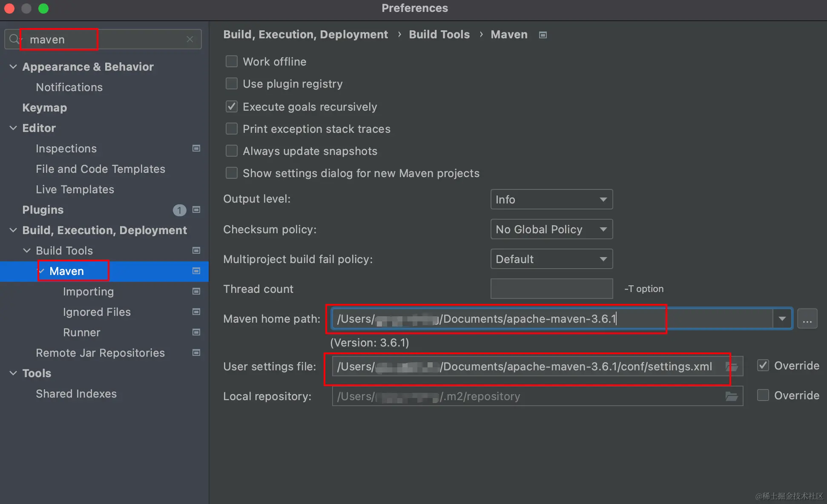Click the ... browse button for Maven home
The width and height of the screenshot is (827, 504).
pyautogui.click(x=807, y=319)
